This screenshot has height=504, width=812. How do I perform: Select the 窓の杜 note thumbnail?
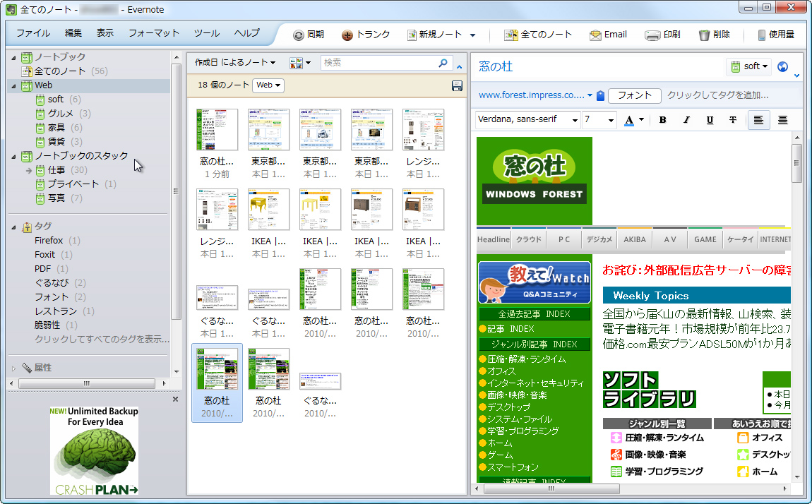(217, 368)
